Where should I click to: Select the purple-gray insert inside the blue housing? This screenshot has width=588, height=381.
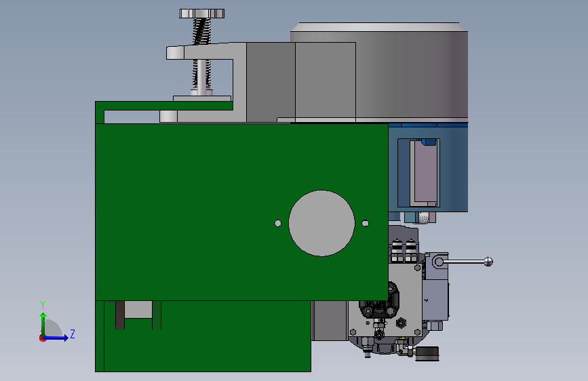click(426, 174)
